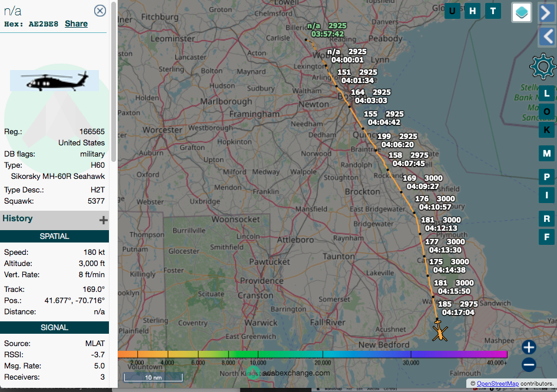Click the 10 nm scale bar
The image size is (557, 392).
(153, 377)
